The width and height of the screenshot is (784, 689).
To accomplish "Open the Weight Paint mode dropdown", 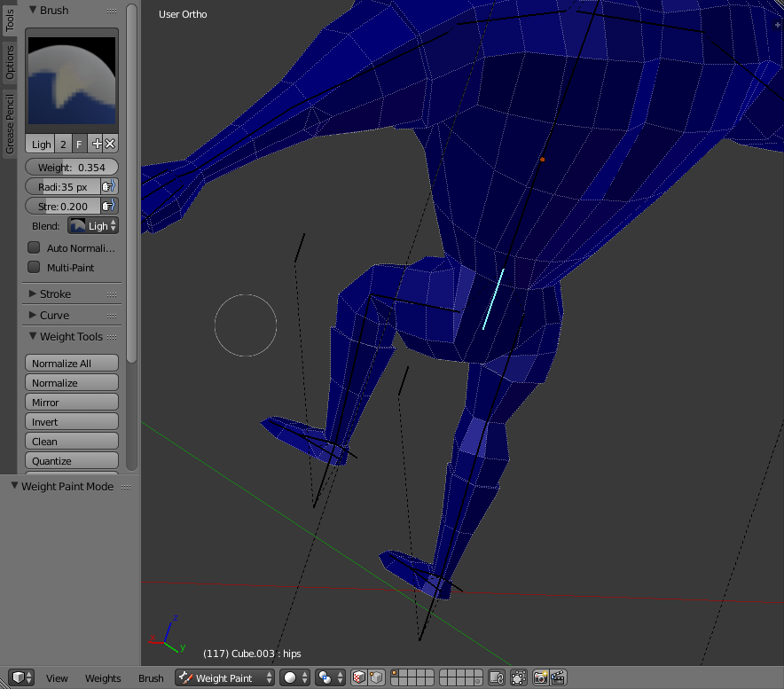I will (224, 677).
